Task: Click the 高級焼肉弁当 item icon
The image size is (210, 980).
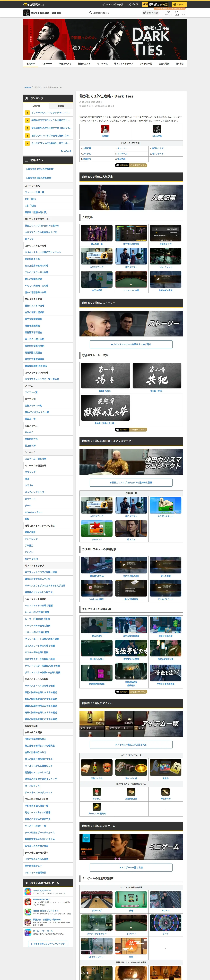Action: (131, 792)
